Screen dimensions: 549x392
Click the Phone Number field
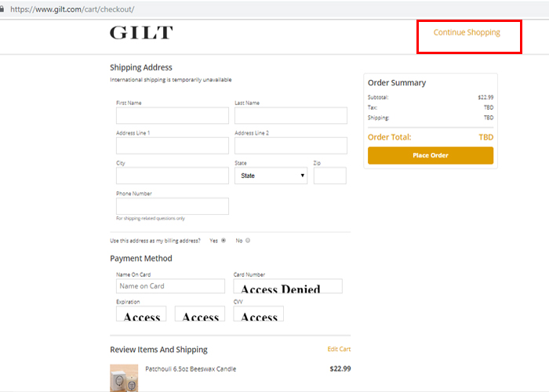click(173, 206)
